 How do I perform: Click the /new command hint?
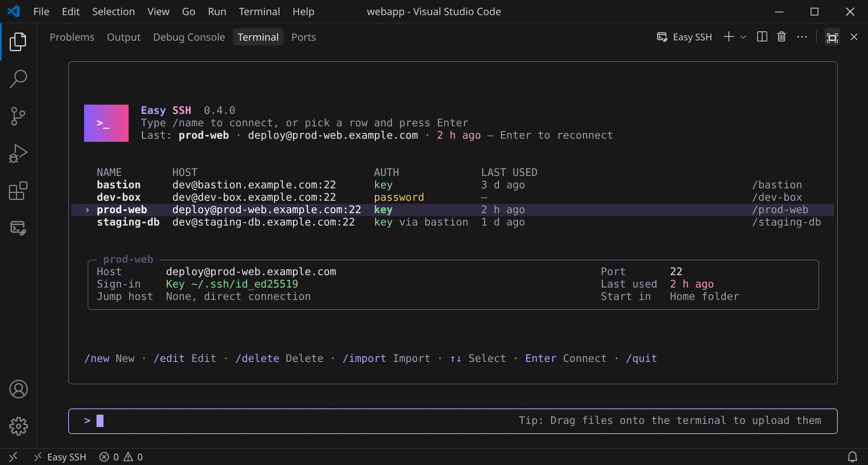97,358
